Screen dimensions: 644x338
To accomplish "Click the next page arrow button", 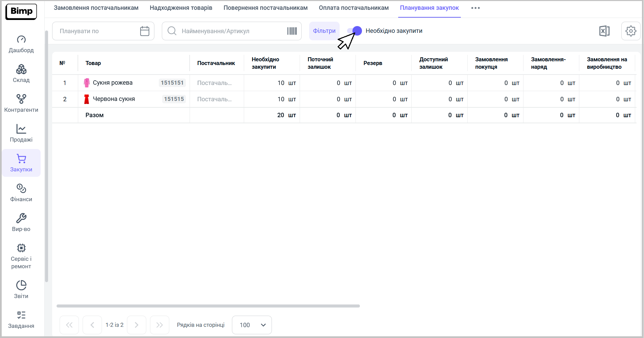I will coord(136,325).
